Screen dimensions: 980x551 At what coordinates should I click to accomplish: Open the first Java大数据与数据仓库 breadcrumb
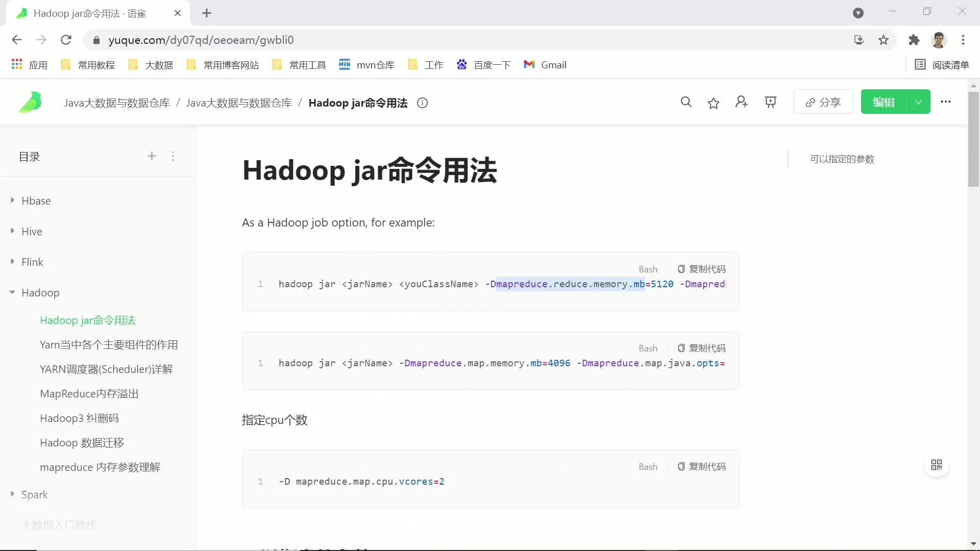tap(117, 103)
